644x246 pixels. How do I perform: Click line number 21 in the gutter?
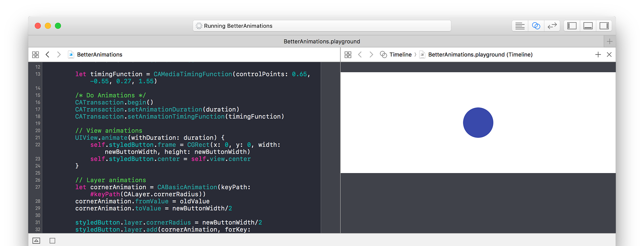pyautogui.click(x=38, y=138)
